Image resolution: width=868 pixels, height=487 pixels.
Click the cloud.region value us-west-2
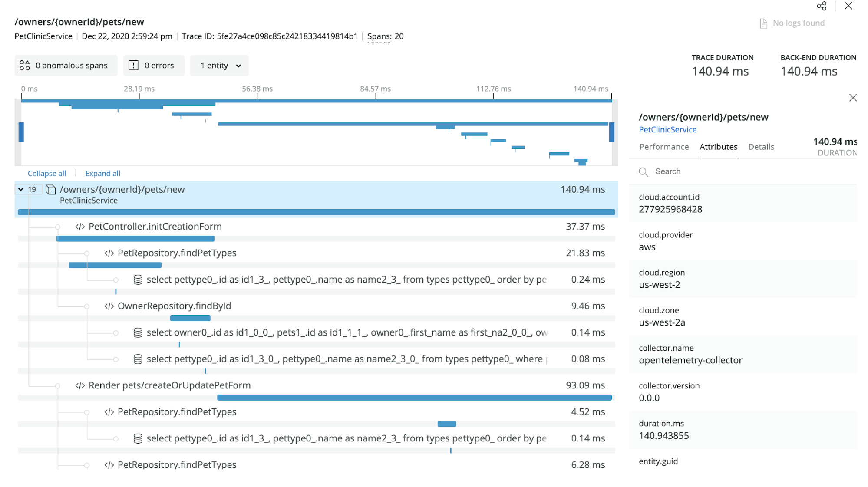[x=660, y=285]
